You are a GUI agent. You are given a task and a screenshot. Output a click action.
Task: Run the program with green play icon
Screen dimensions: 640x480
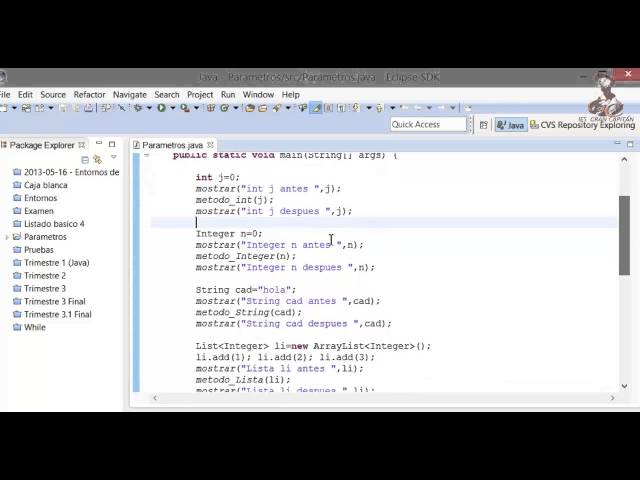[x=161, y=108]
